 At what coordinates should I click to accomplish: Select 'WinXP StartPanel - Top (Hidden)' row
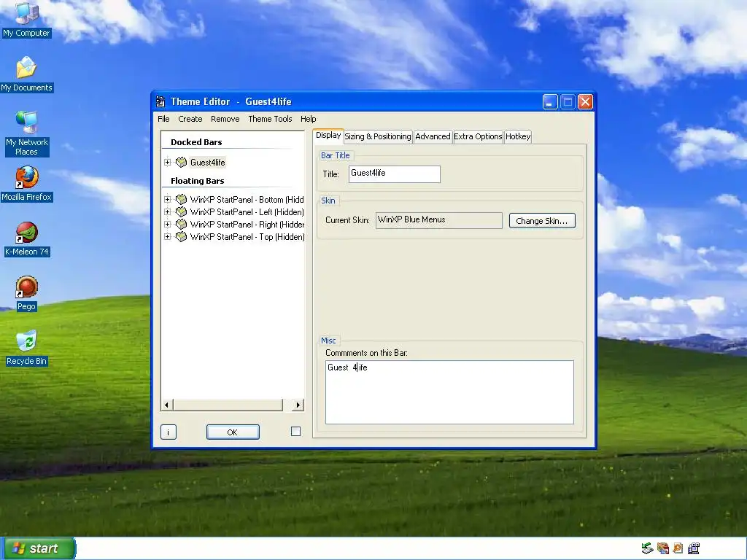247,237
